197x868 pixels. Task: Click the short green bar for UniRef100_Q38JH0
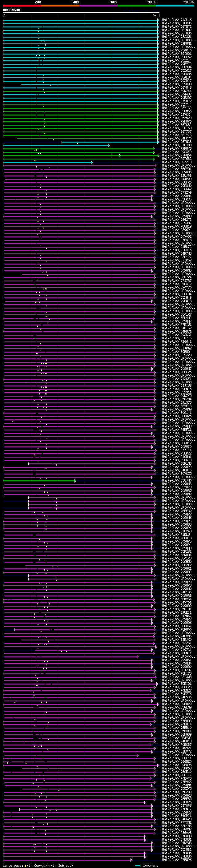coord(40,481)
